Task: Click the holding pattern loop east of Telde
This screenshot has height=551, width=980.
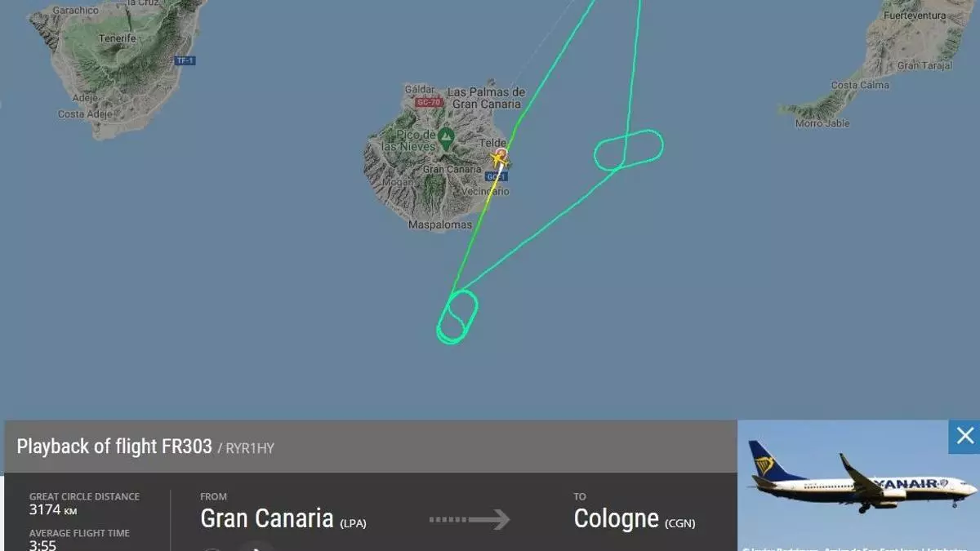Action: 628,149
